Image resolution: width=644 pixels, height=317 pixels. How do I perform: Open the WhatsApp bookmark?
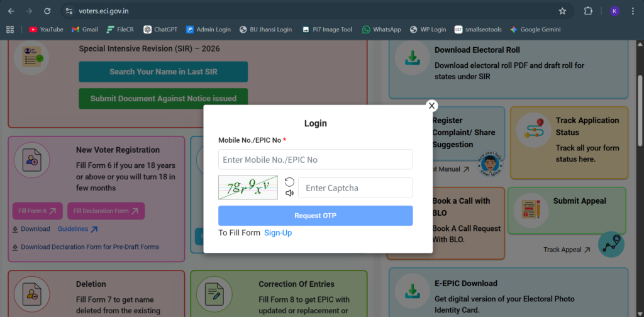pos(381,30)
